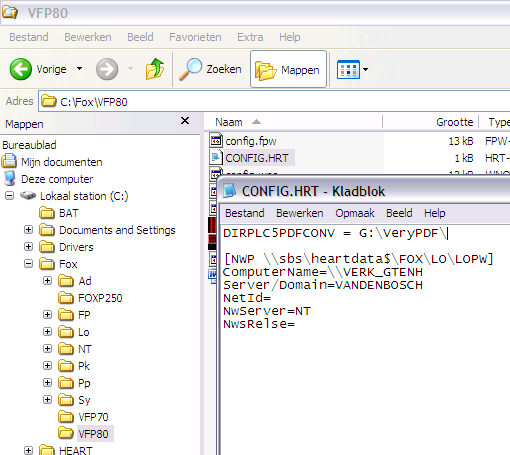Go up one folder level icon

click(x=155, y=69)
